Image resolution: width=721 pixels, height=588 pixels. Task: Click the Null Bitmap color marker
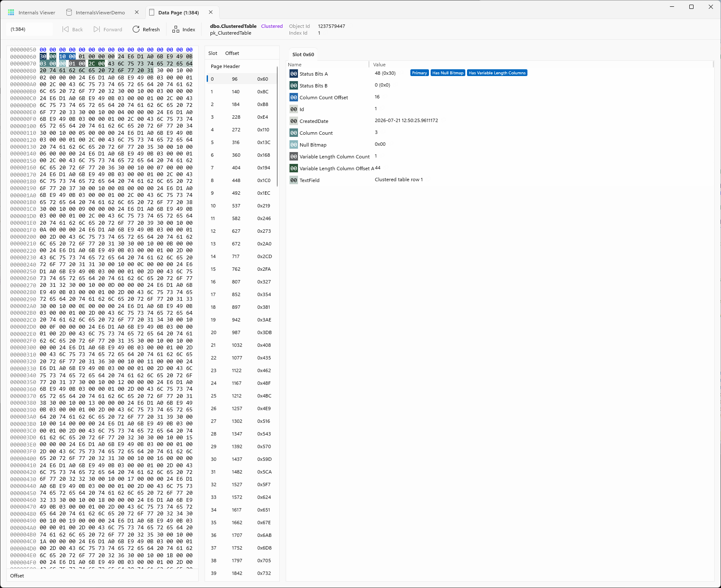294,145
